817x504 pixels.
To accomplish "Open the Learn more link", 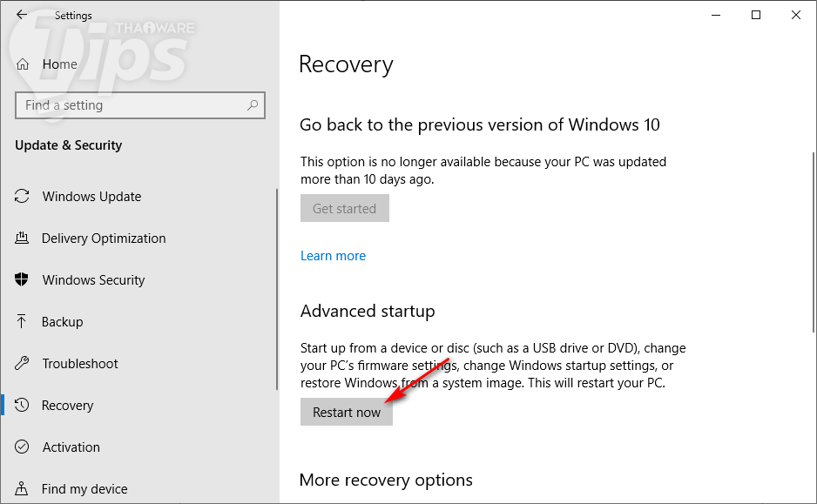I will click(333, 256).
